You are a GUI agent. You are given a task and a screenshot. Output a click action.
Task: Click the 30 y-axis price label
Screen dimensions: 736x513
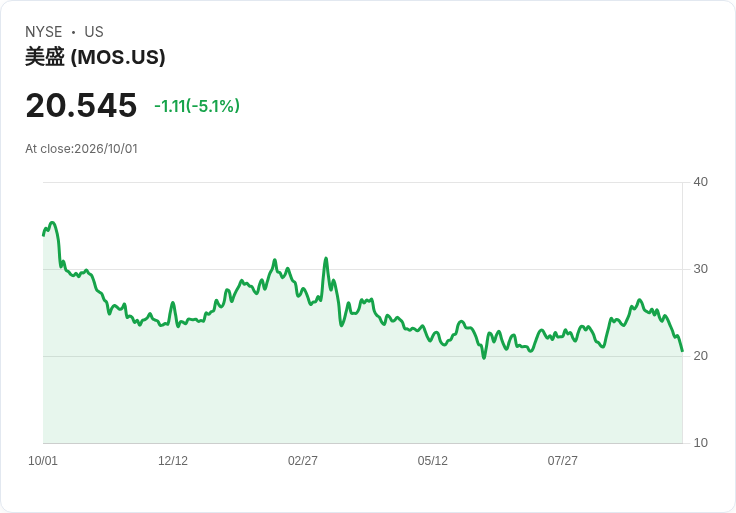pyautogui.click(x=700, y=269)
